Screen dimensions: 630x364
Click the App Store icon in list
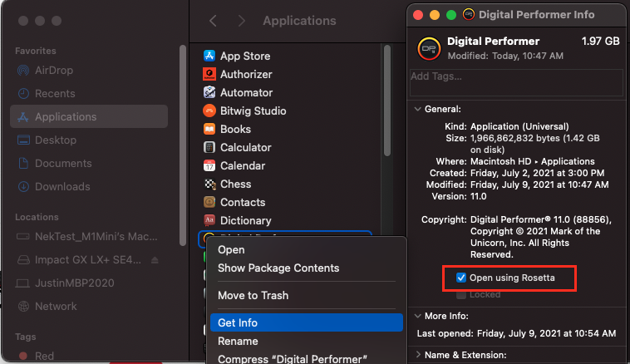click(x=209, y=57)
